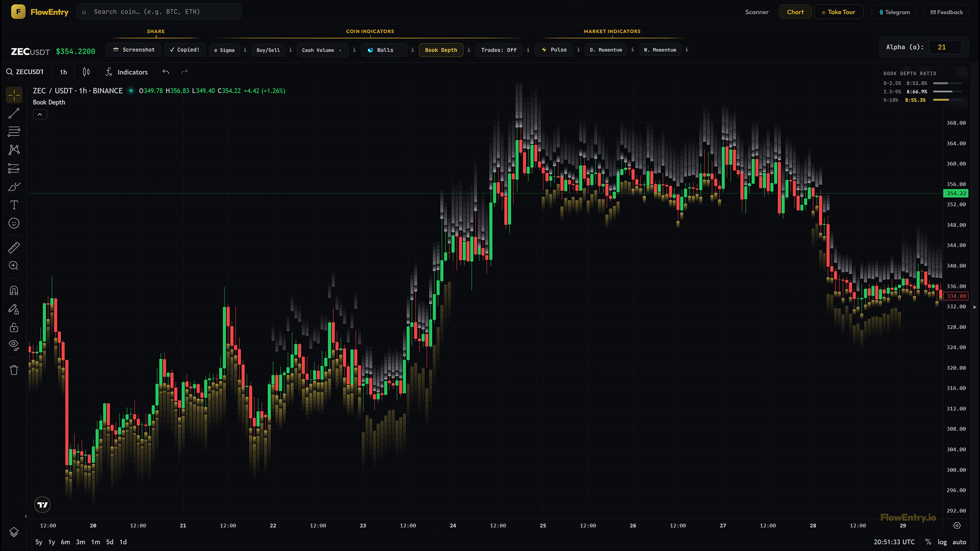The height and width of the screenshot is (551, 980).
Task: Open the object tree layers panel
Action: click(14, 532)
